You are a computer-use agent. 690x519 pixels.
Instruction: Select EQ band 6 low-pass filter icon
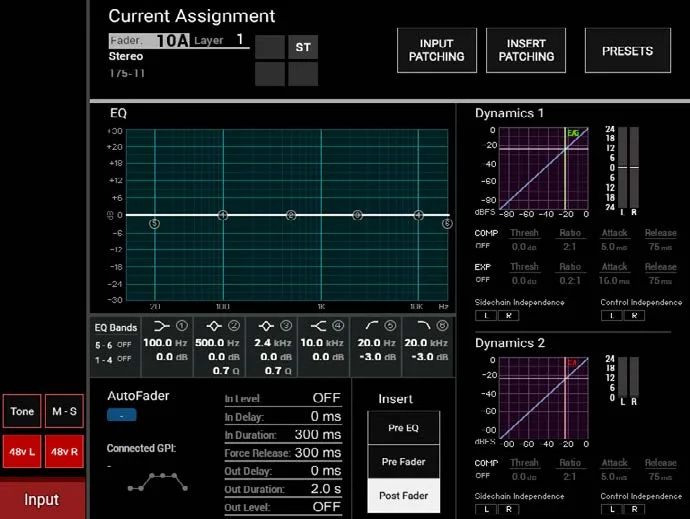423,326
